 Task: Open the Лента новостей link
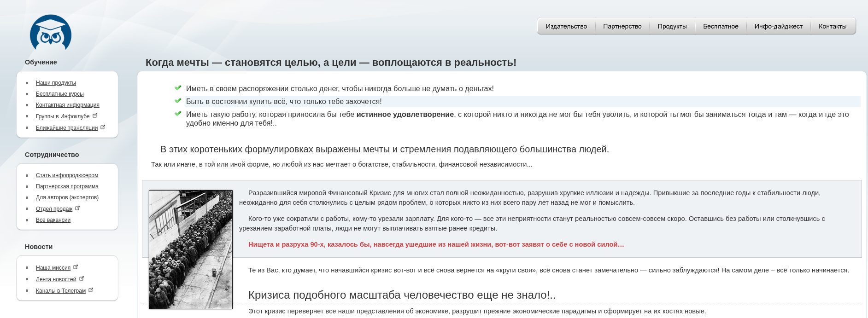click(56, 279)
